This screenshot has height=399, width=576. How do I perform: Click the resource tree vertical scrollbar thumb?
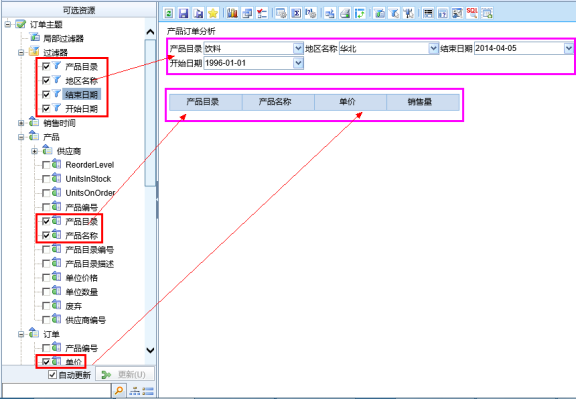point(150,112)
